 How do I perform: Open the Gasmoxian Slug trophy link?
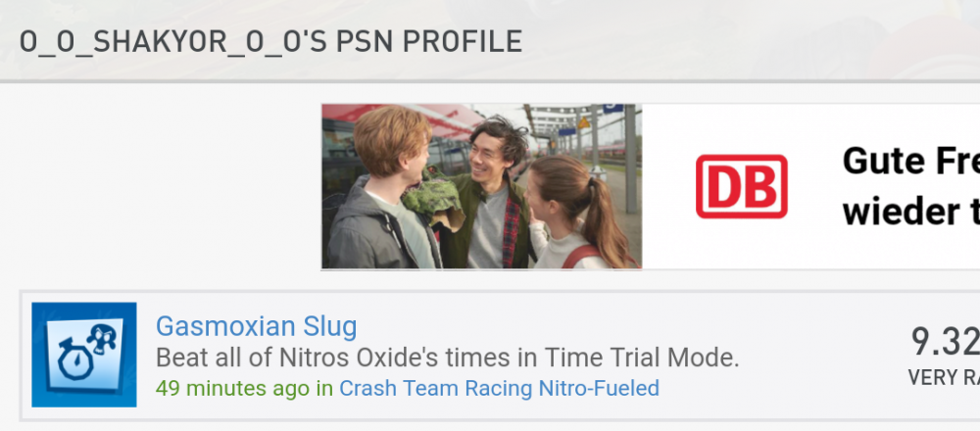[256, 326]
